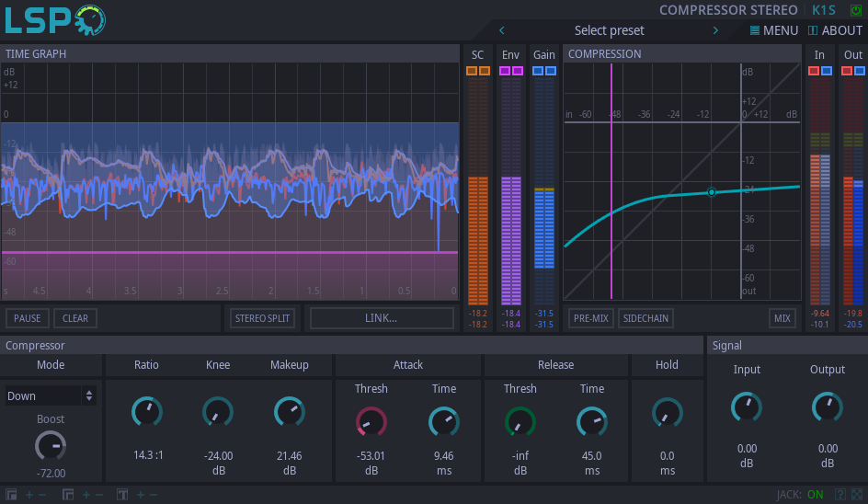The height and width of the screenshot is (504, 868).
Task: Toggle left SC meter channel button
Action: point(472,71)
